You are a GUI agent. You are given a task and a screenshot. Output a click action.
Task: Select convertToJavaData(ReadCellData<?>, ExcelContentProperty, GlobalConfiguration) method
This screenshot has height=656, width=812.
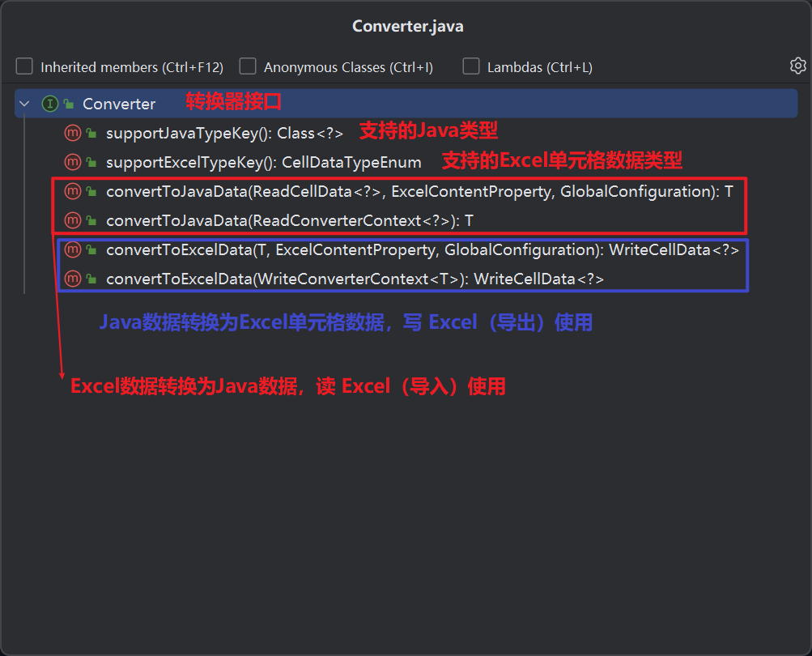pyautogui.click(x=419, y=192)
